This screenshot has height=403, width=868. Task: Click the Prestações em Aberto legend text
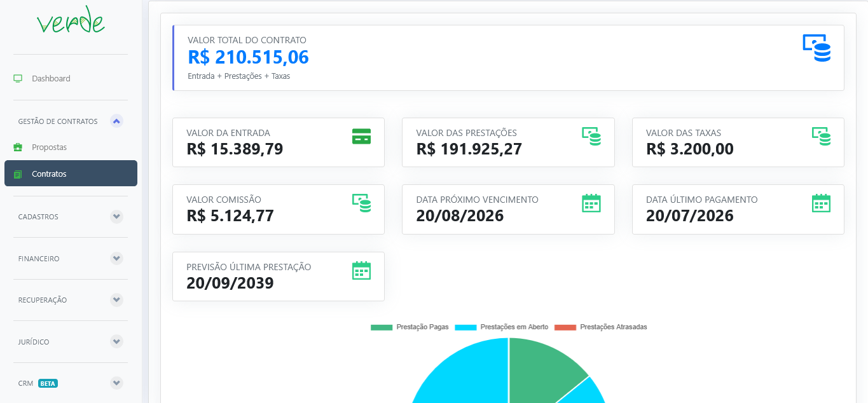point(514,327)
